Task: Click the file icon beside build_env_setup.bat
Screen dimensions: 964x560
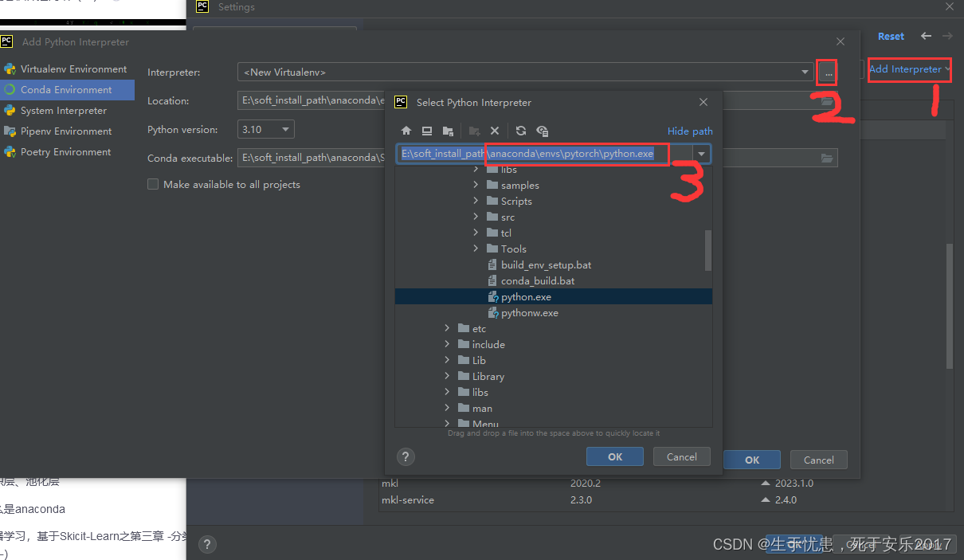Action: click(492, 264)
